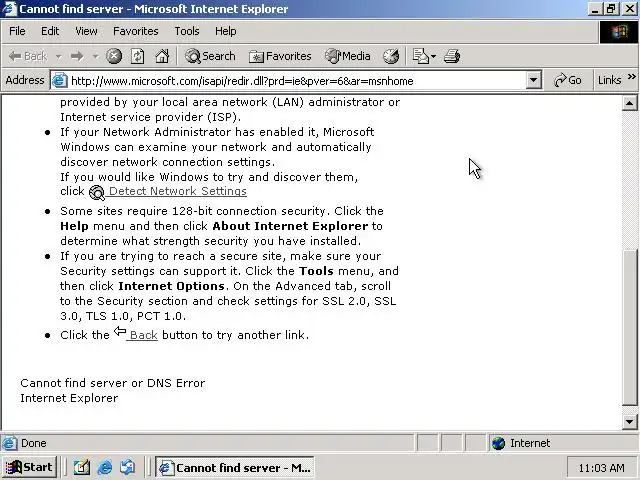Select the Cannot find server taskbar button
Viewport: 640px width, 480px height.
235,467
